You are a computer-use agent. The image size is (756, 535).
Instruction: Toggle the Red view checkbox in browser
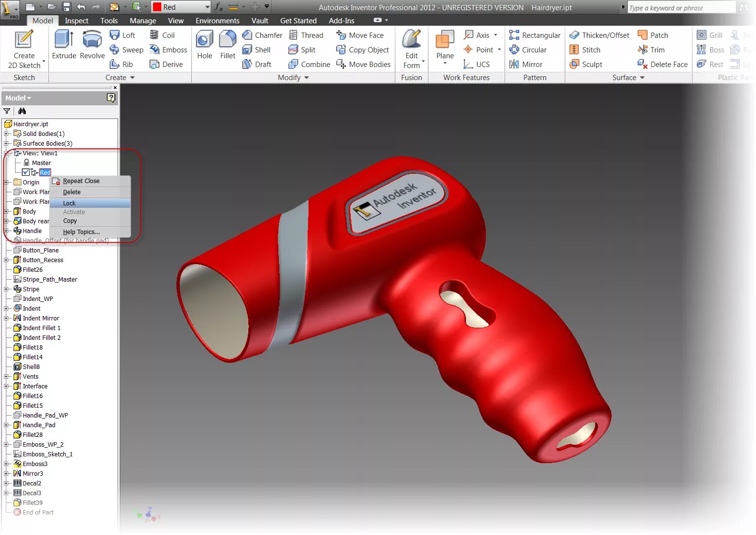pos(26,172)
